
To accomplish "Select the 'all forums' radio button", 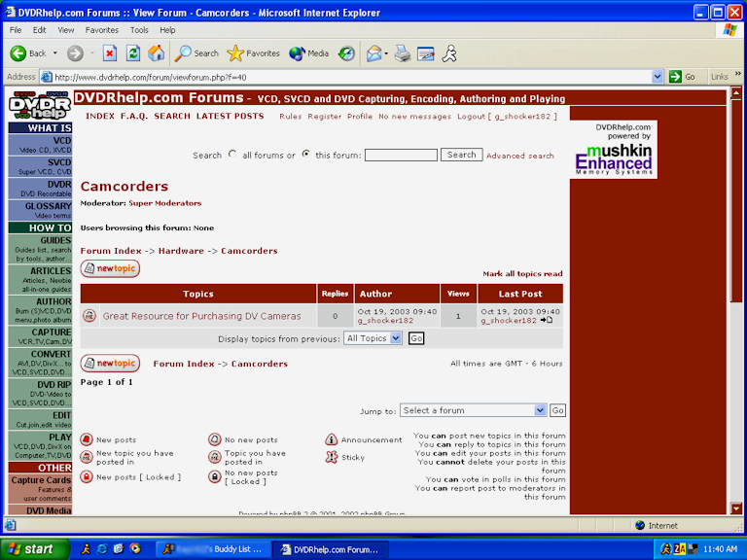I will coord(232,154).
